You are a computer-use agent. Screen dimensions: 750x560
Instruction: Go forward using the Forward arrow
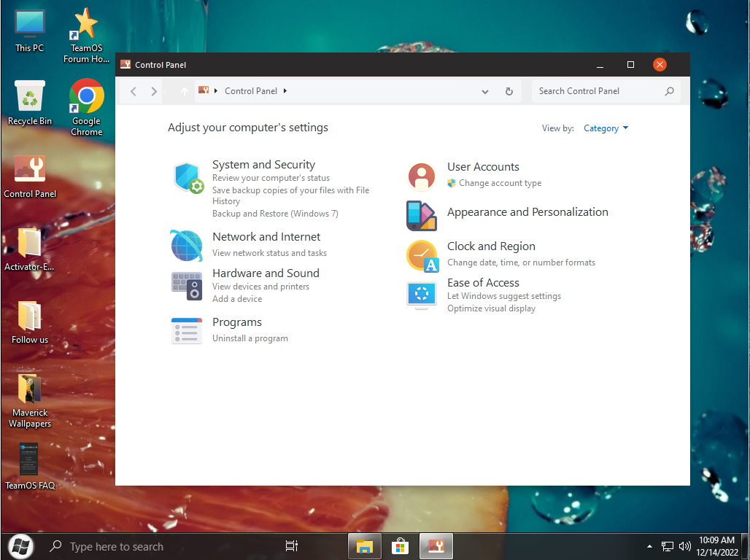(x=153, y=91)
